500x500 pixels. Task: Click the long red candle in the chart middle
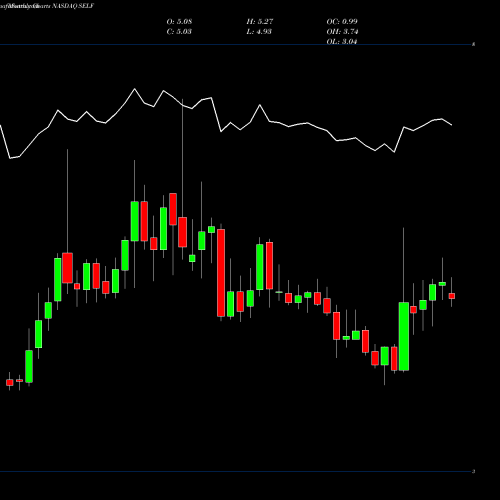(x=221, y=273)
